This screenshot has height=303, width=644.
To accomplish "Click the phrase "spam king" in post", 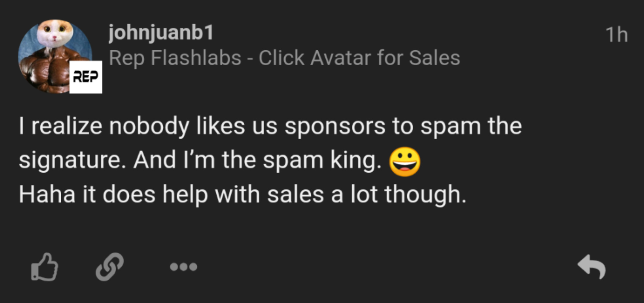I will pos(322,160).
